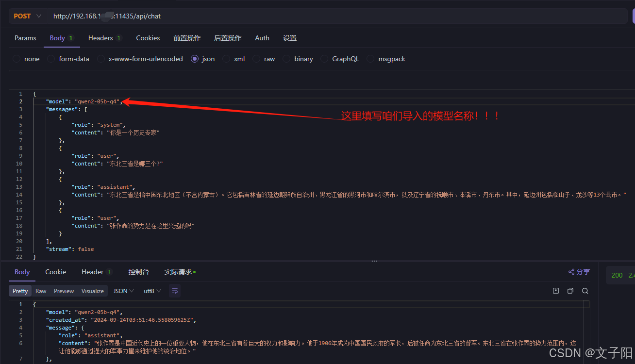635x364 pixels.
Task: Toggle the response word-wrap icon
Action: click(x=175, y=291)
